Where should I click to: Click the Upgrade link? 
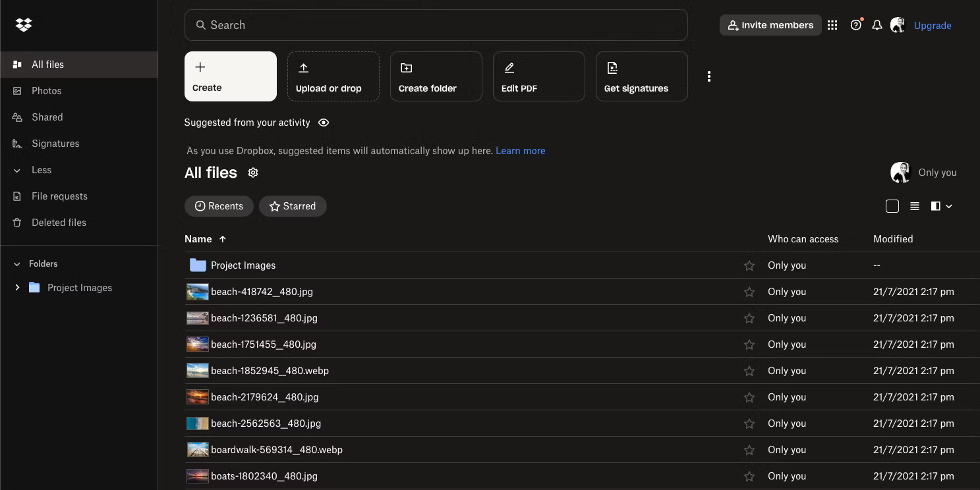[933, 25]
